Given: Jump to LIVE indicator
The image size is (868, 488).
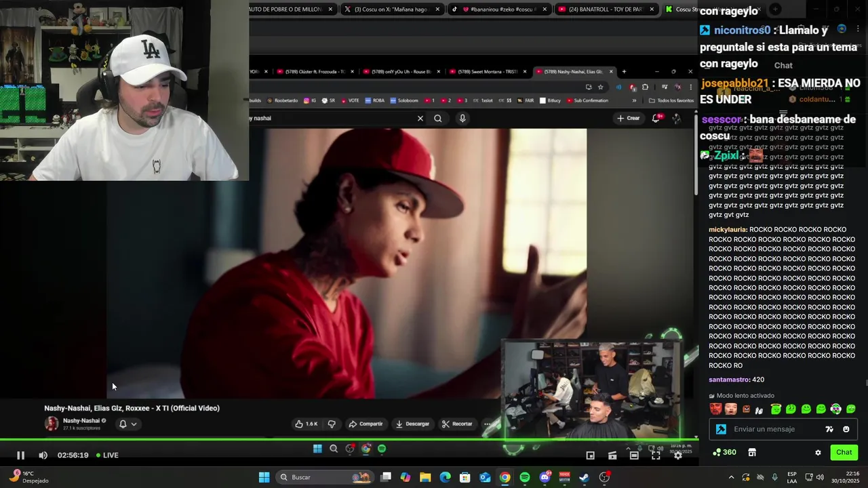Looking at the screenshot, I should (x=107, y=455).
